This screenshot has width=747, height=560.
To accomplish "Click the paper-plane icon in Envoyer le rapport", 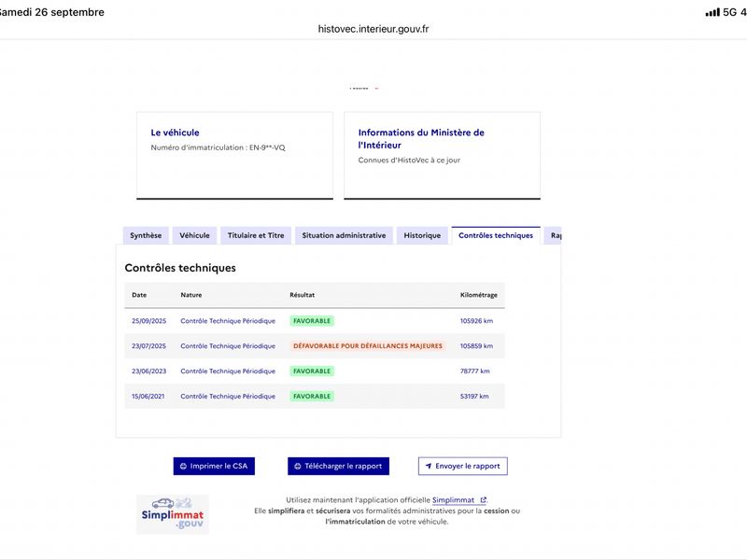I will point(429,466).
